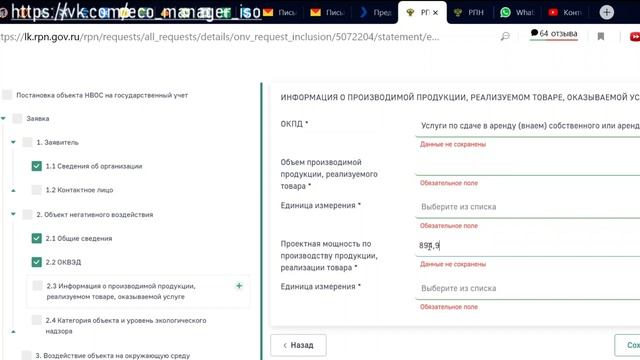Click the arrow beside 2.4 Категория объекта
Image resolution: width=640 pixels, height=360 pixels.
click(x=13, y=331)
